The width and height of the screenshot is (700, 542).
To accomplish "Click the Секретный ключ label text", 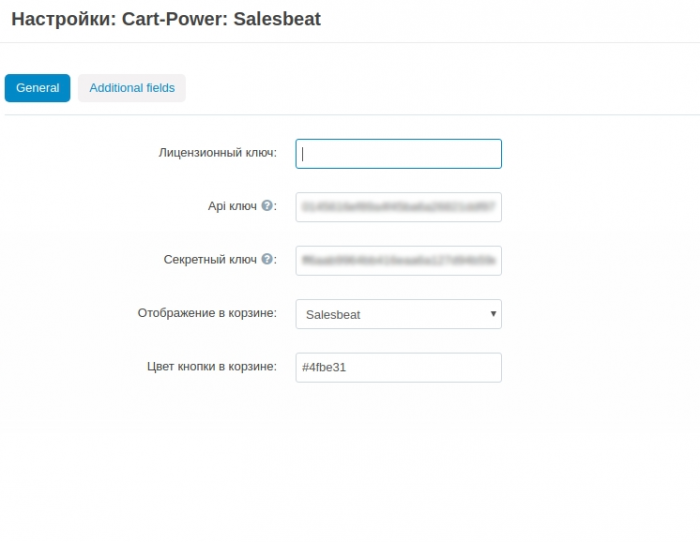I will pyautogui.click(x=210, y=259).
